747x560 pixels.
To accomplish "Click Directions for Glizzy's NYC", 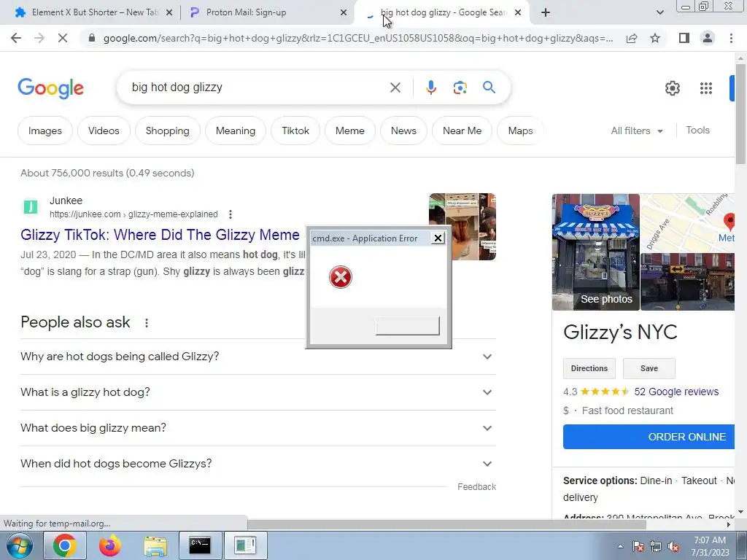I will (589, 368).
